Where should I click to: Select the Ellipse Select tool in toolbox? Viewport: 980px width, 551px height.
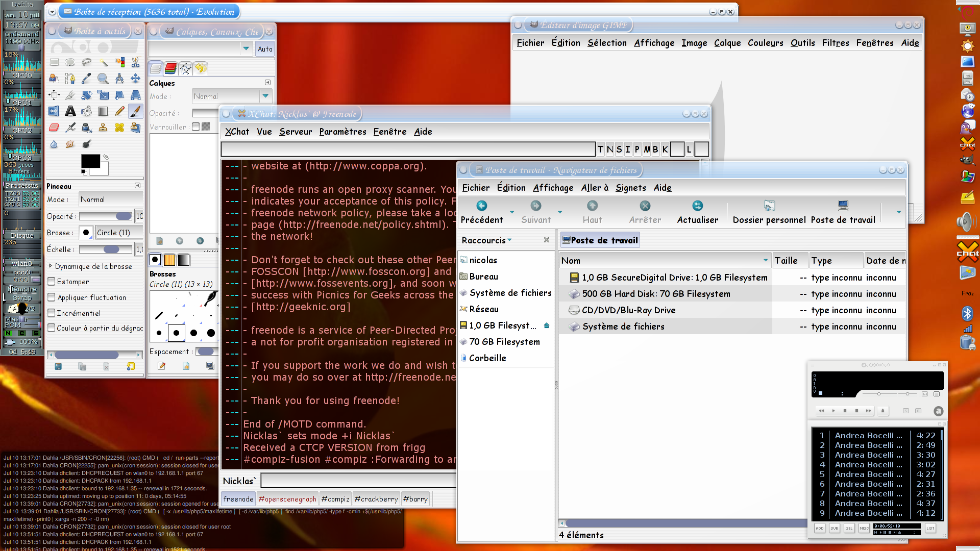(x=70, y=62)
